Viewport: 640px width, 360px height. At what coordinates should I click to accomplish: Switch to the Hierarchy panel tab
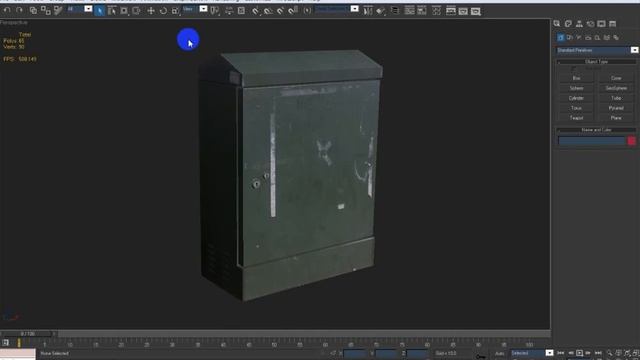point(579,24)
